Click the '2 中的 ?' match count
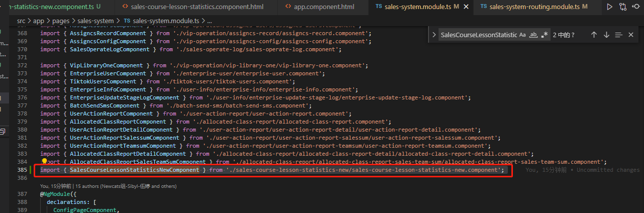 tap(564, 35)
